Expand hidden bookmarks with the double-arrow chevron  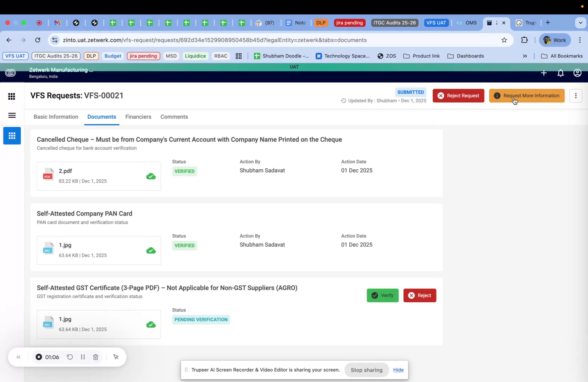(x=525, y=56)
